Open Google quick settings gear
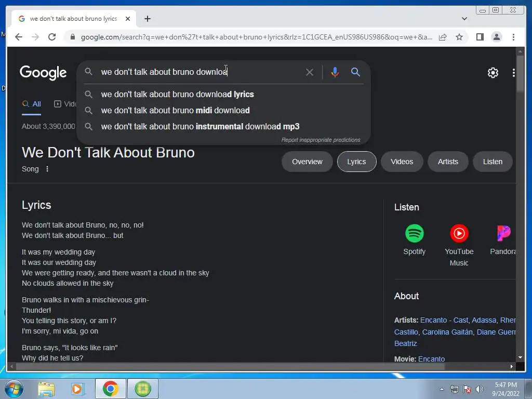Viewport: 532px width, 399px height. pos(493,72)
